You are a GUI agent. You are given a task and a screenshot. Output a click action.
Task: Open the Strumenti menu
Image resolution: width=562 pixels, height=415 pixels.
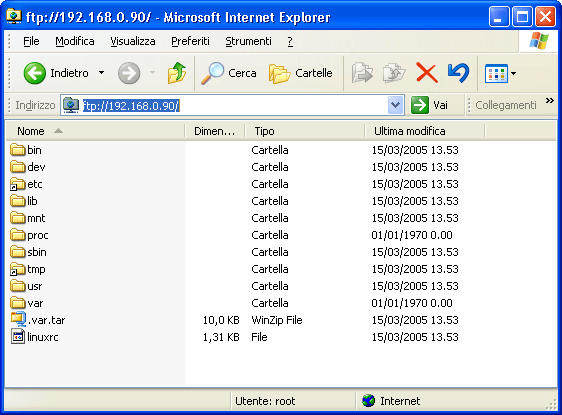point(248,41)
